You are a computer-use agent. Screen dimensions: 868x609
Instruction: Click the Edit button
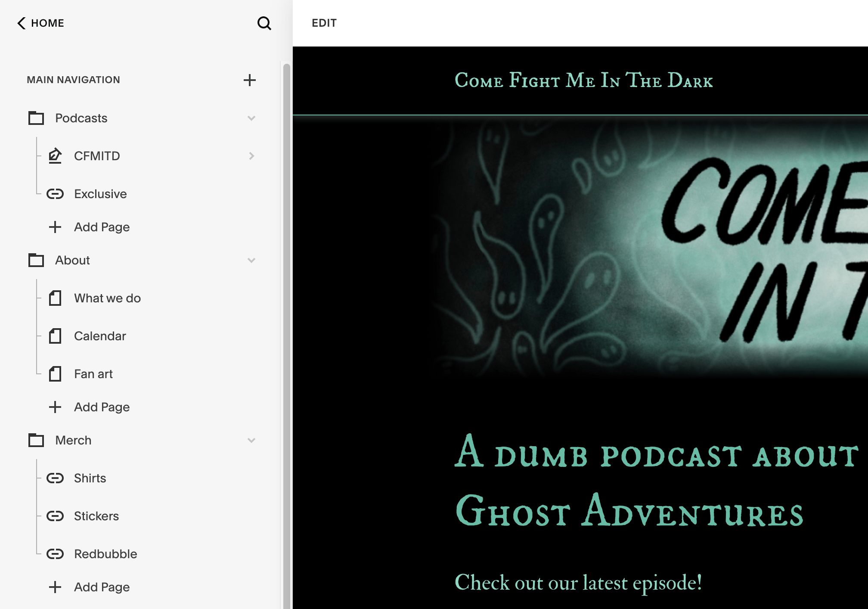pos(324,23)
